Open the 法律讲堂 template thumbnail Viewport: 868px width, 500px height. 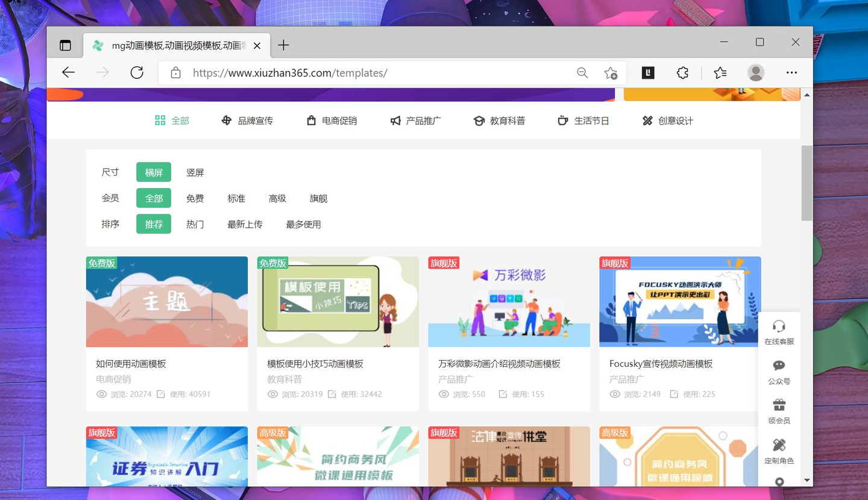(x=509, y=457)
